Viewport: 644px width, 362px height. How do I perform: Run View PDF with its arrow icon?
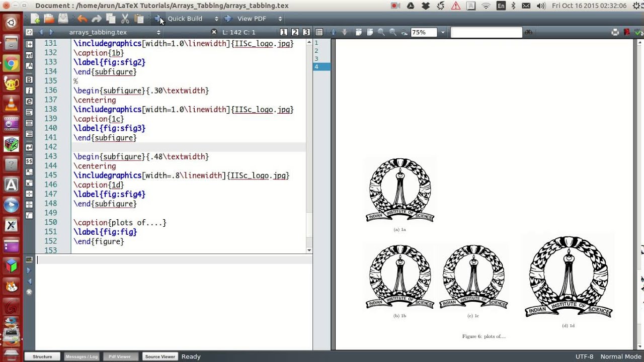(x=228, y=19)
